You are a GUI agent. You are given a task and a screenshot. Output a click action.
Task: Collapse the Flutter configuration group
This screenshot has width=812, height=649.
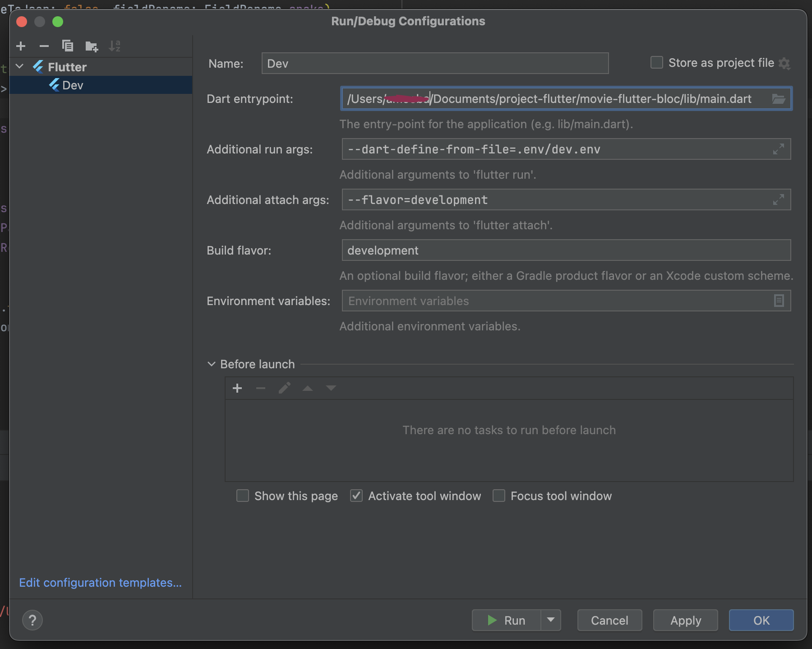coord(19,66)
